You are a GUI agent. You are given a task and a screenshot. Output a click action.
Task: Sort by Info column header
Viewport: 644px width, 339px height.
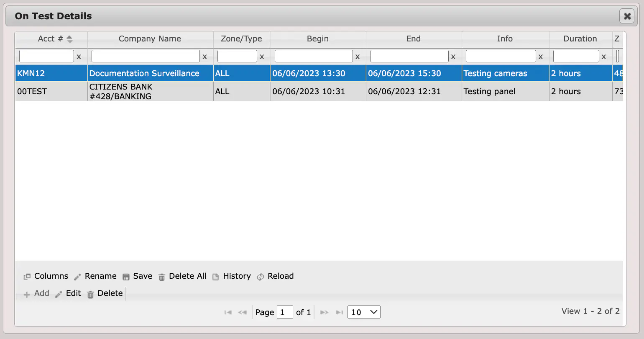[x=505, y=39]
